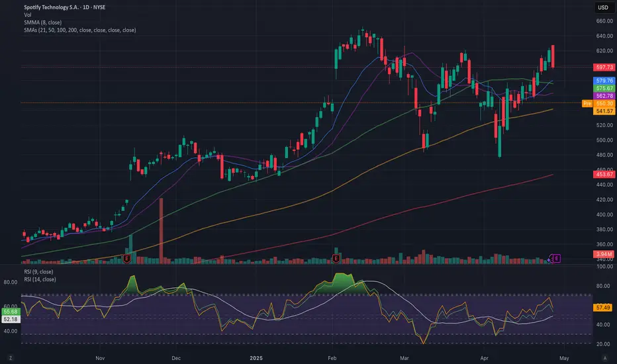The width and height of the screenshot is (617, 364).
Task: Click the green 55.68 RSI value label
Action: [x=10, y=312]
